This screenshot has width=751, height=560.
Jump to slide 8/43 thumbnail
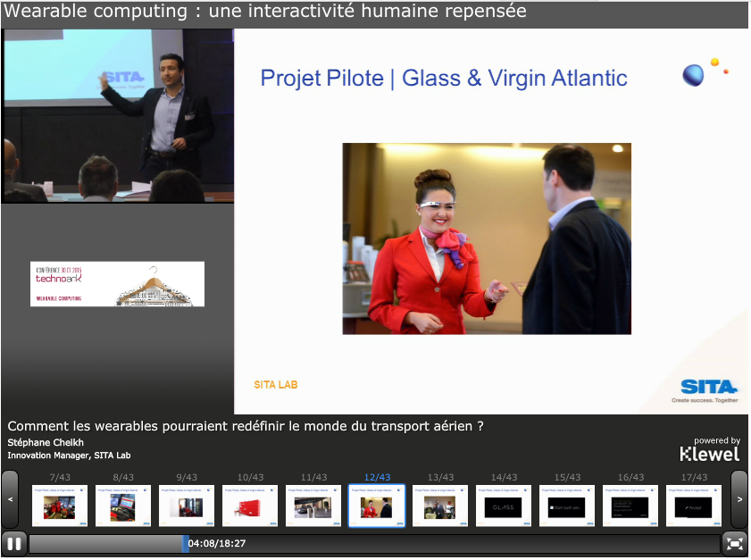coord(123,506)
